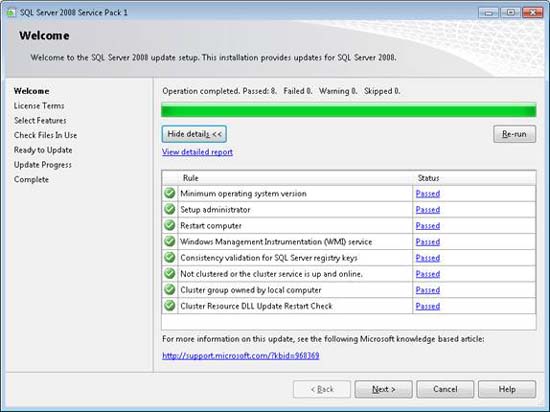Select the Complete step in sidebar
550x412 pixels.
click(31, 179)
